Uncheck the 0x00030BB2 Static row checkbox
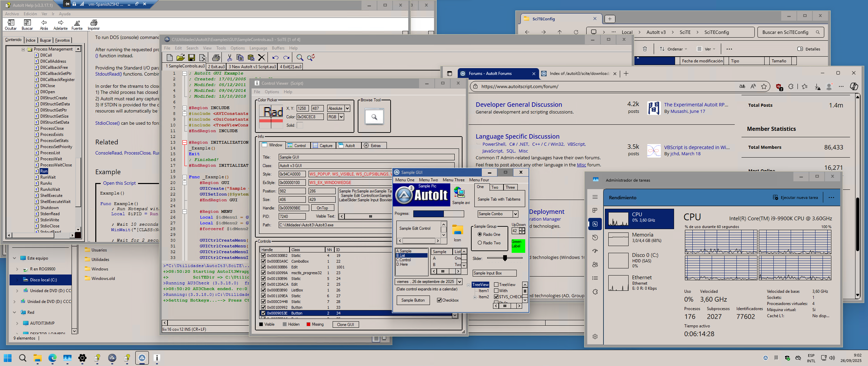Viewport: 868px width, 366px height. pyautogui.click(x=263, y=256)
